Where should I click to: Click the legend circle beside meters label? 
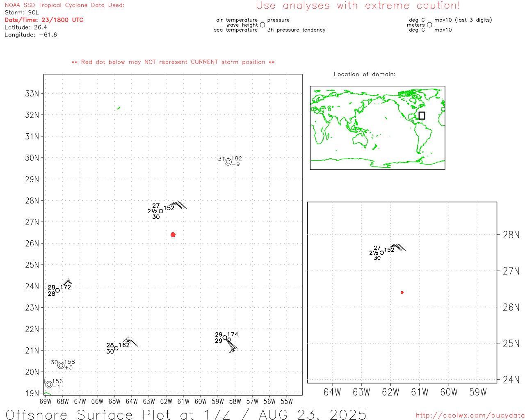click(x=429, y=25)
